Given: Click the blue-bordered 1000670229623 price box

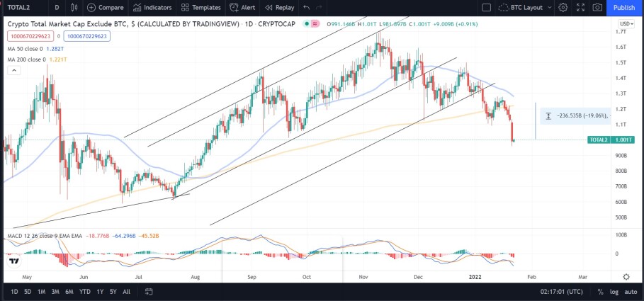Looking at the screenshot, I should pos(86,37).
